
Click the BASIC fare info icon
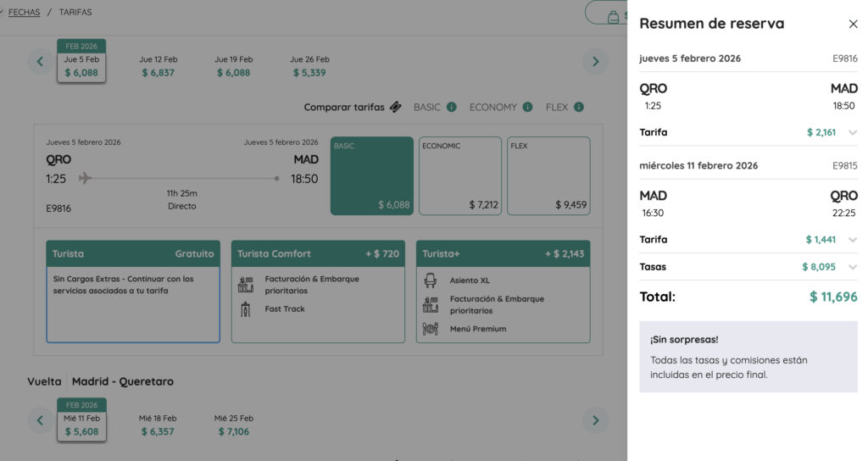[x=451, y=107]
